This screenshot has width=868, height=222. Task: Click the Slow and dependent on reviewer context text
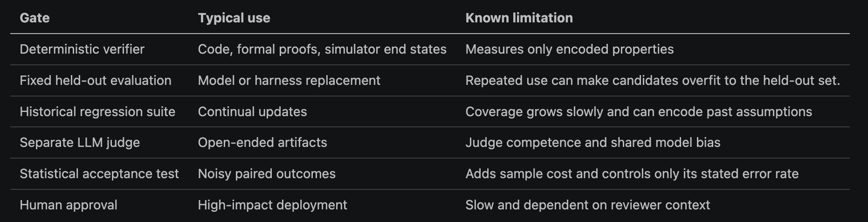[587, 205]
